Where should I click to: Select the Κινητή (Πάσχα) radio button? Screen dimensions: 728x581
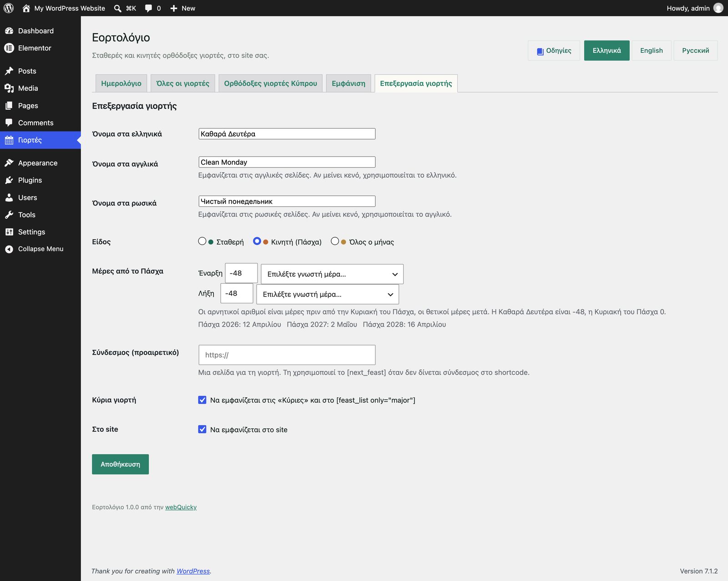257,241
